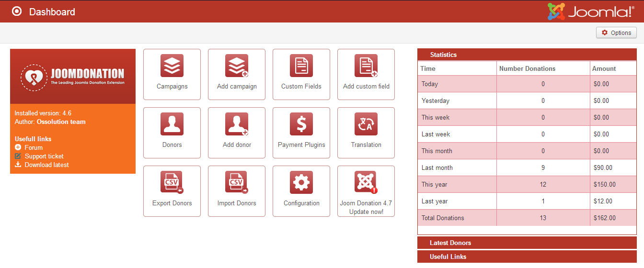
Task: Click the Add donor icon
Action: point(237,124)
